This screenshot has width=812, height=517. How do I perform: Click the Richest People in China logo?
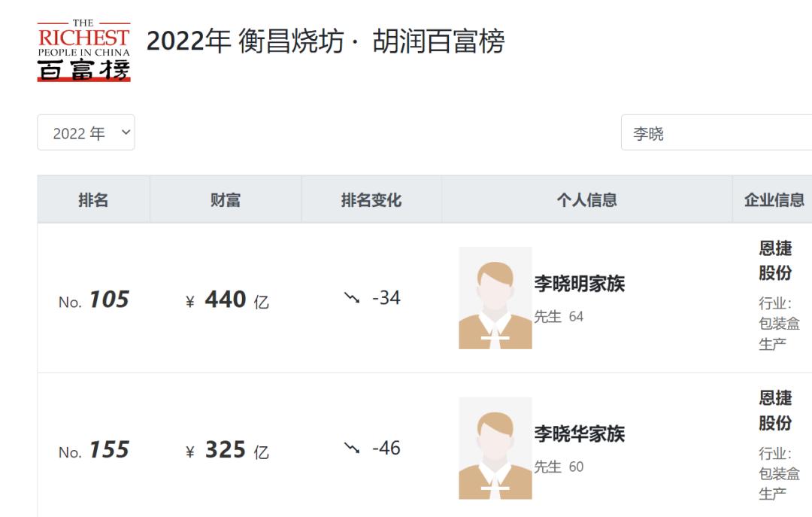pyautogui.click(x=83, y=51)
